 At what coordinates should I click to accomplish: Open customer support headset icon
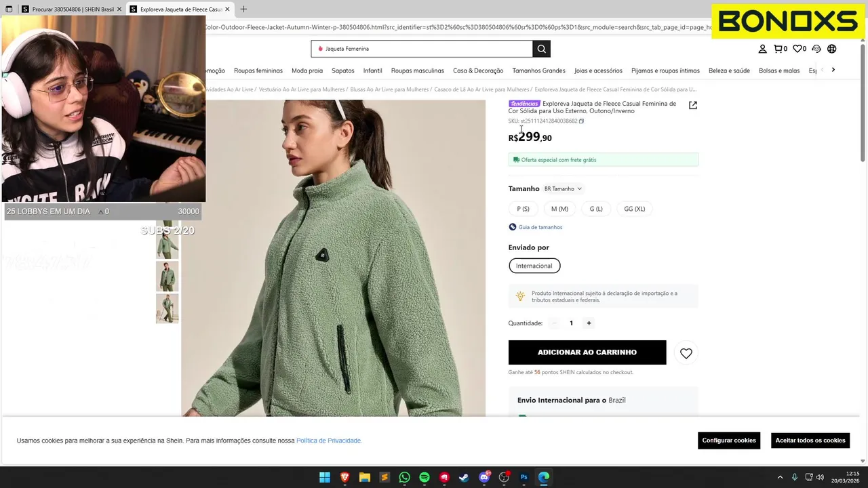pyautogui.click(x=816, y=49)
